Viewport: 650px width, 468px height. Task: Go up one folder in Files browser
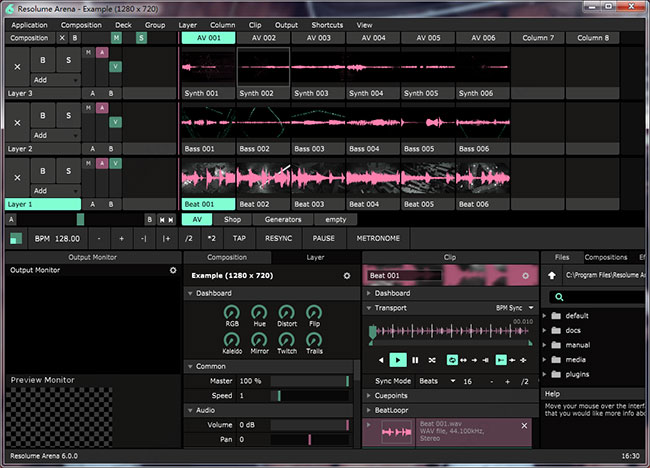[x=551, y=276]
